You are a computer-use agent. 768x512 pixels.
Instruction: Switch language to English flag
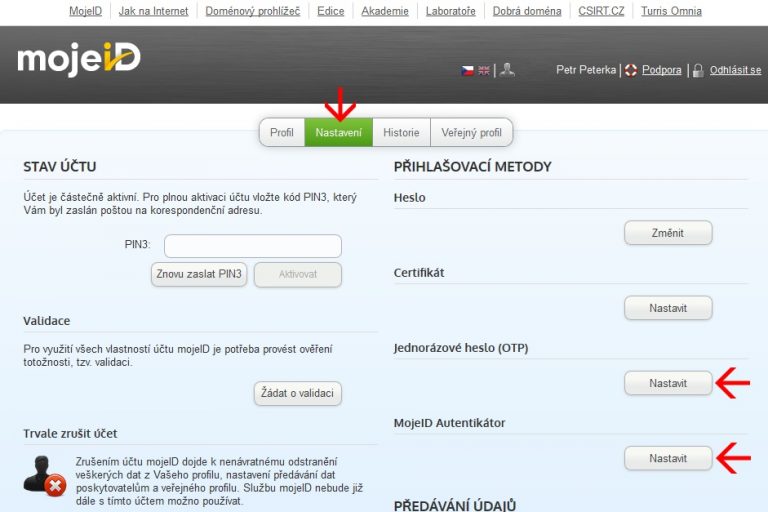click(484, 71)
